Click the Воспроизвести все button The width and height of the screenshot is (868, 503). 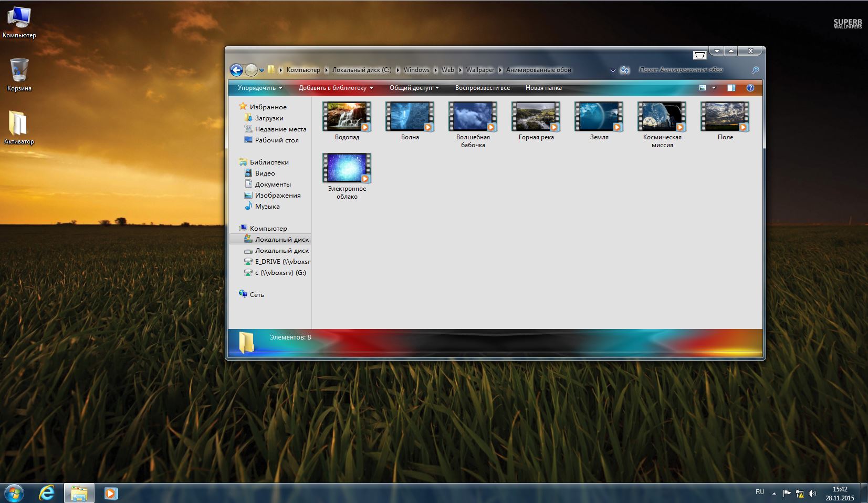click(482, 88)
